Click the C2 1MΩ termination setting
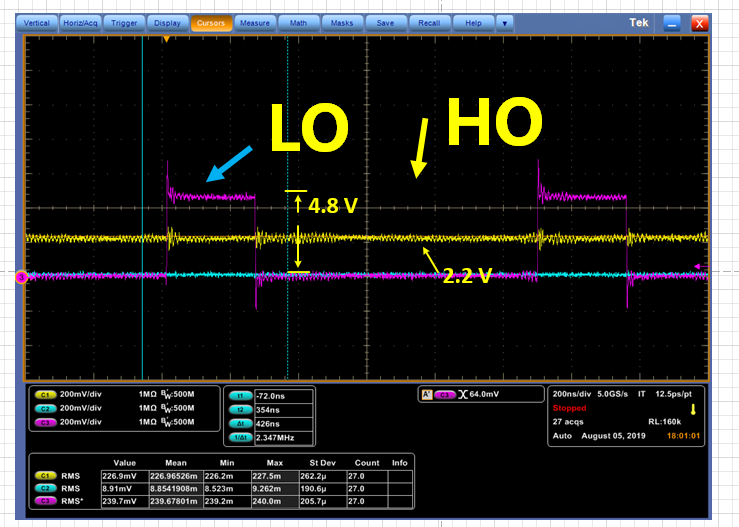This screenshot has height=527, width=739. point(148,408)
